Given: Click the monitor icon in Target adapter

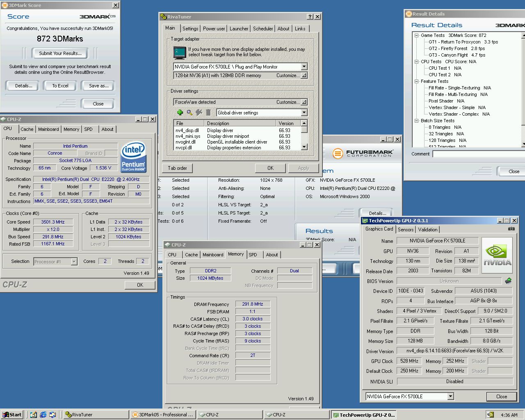Looking at the screenshot, I should click(180, 52).
